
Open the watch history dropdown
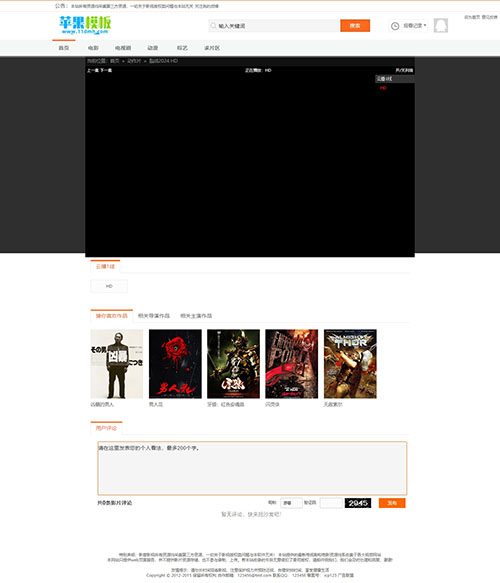coord(414,26)
